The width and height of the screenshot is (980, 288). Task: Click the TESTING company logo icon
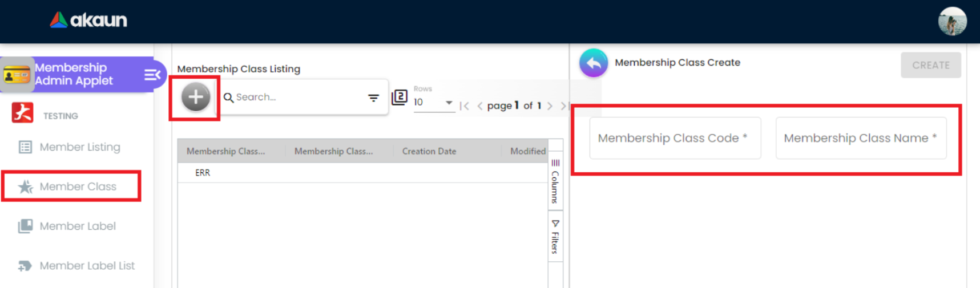pyautogui.click(x=23, y=113)
